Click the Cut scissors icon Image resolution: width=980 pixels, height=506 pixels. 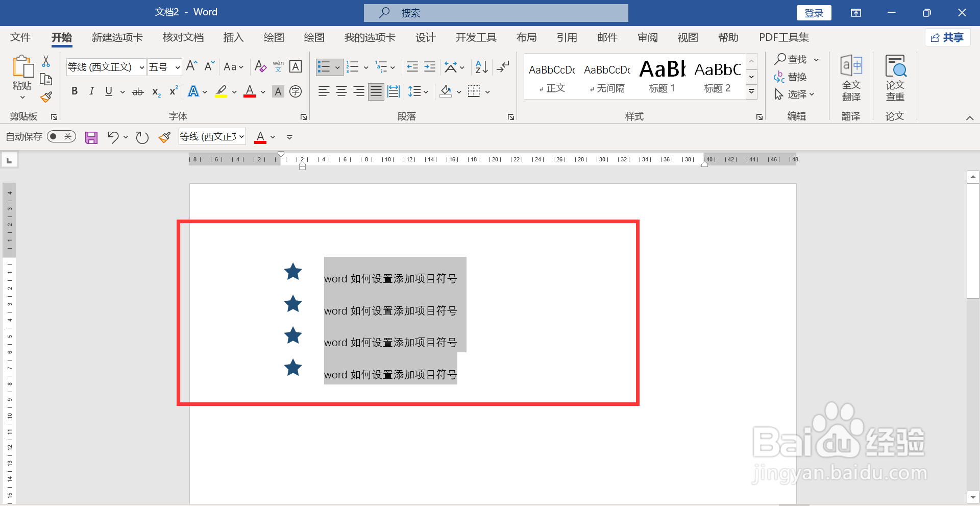(46, 61)
